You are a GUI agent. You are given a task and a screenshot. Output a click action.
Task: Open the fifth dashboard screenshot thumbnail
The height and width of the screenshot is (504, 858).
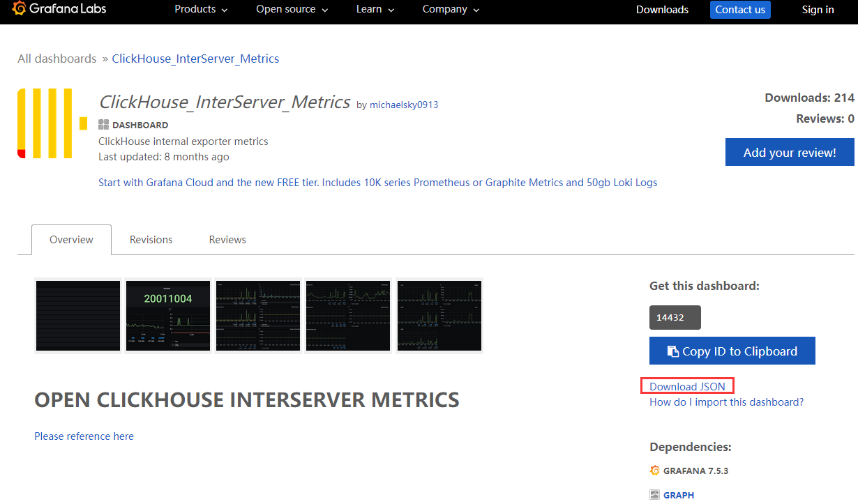(x=439, y=316)
